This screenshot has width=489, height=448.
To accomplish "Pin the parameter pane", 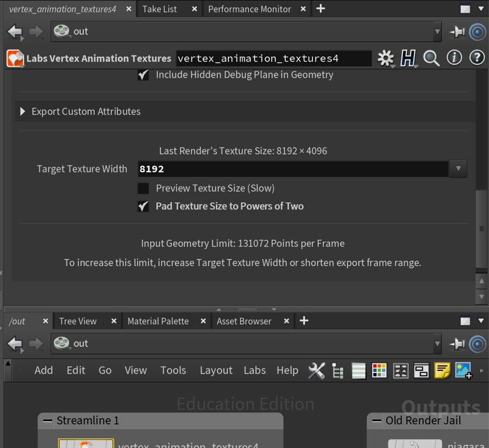I will coord(457,32).
